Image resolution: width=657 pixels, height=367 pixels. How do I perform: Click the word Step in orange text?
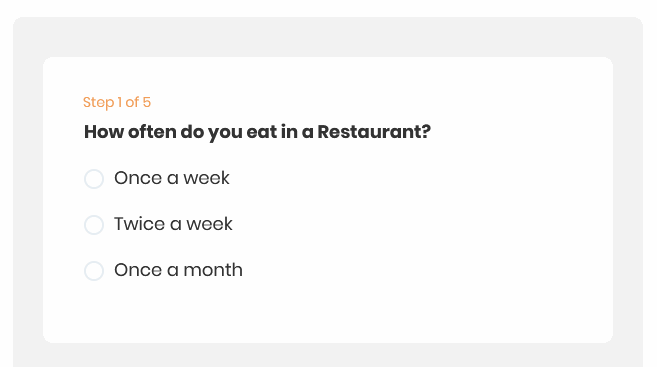pos(98,103)
